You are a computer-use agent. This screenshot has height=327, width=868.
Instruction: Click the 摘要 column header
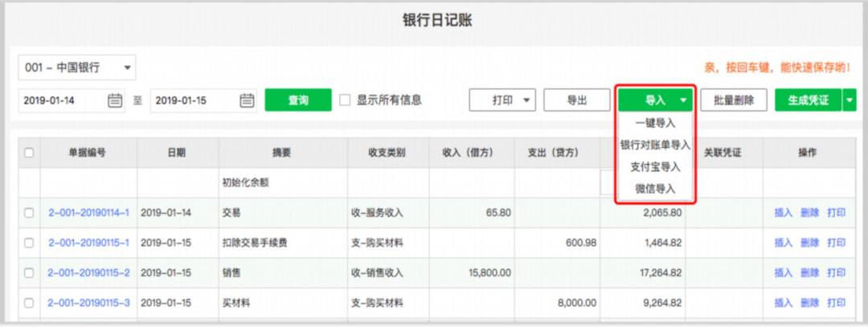point(282,153)
